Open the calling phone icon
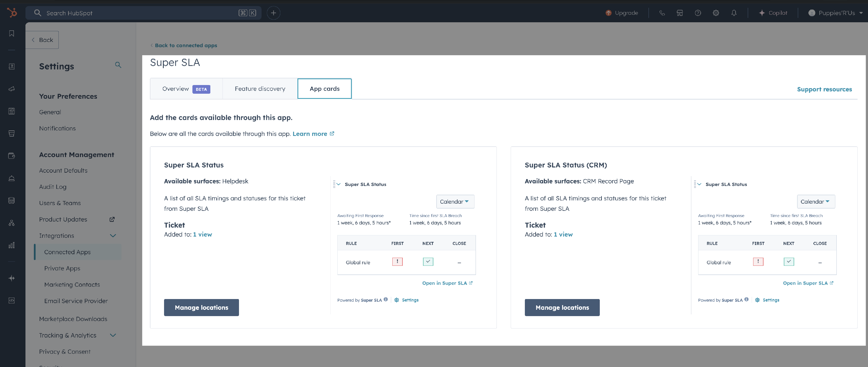Image resolution: width=868 pixels, height=367 pixels. pos(662,13)
